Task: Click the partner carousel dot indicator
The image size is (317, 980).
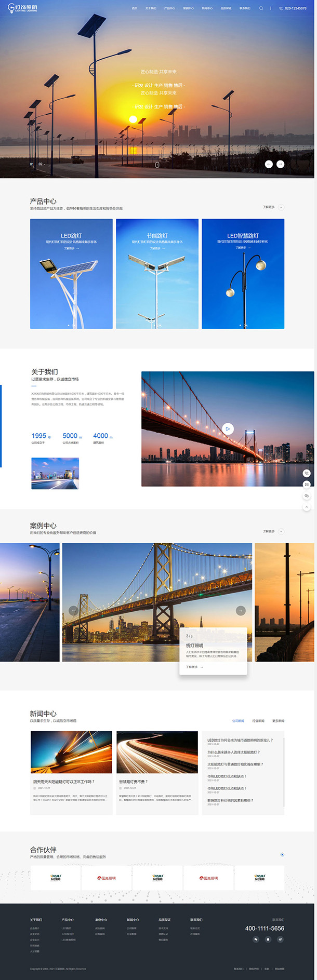Action: pos(282,854)
